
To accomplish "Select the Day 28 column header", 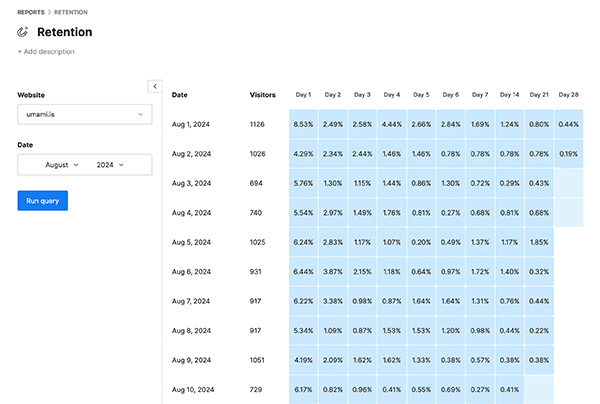I will tap(568, 95).
